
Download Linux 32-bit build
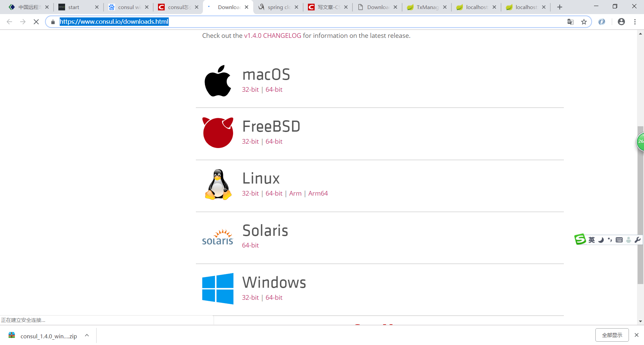coord(250,193)
